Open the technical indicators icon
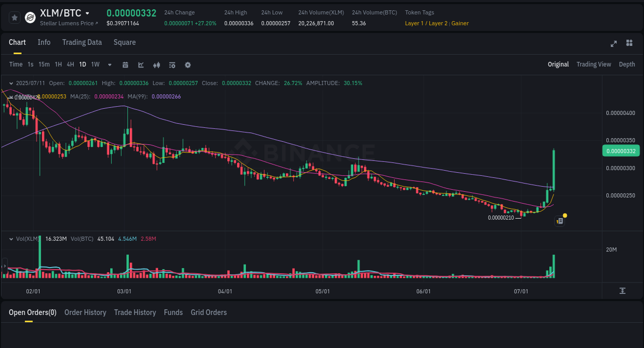The width and height of the screenshot is (644, 348). [141, 64]
